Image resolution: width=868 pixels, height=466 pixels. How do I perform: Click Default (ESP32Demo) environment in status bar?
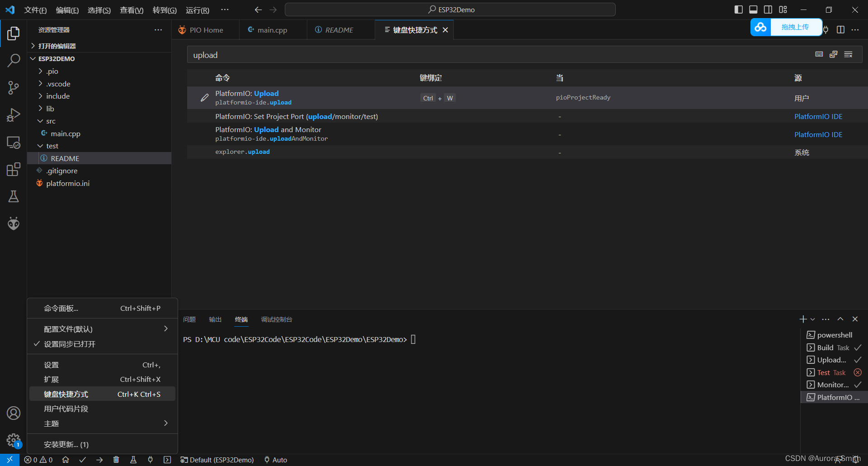[217, 460]
